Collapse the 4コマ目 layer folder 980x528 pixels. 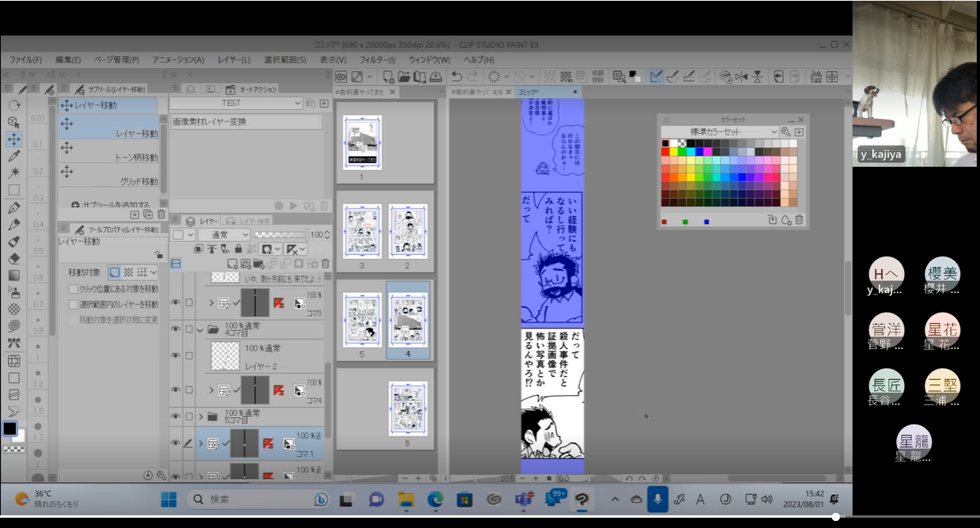click(199, 329)
